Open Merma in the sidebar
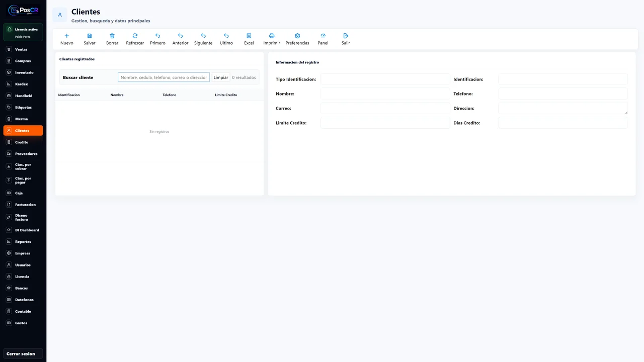644x362 pixels. pyautogui.click(x=23, y=119)
